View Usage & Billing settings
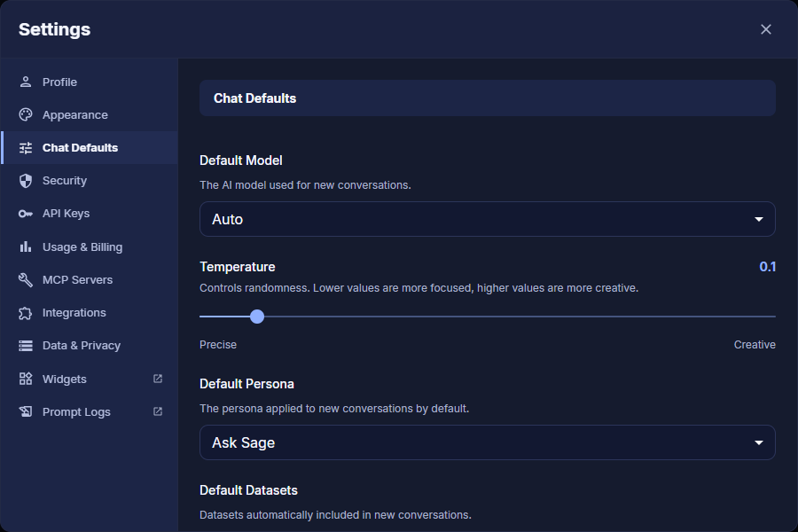The width and height of the screenshot is (798, 532). tap(90, 246)
